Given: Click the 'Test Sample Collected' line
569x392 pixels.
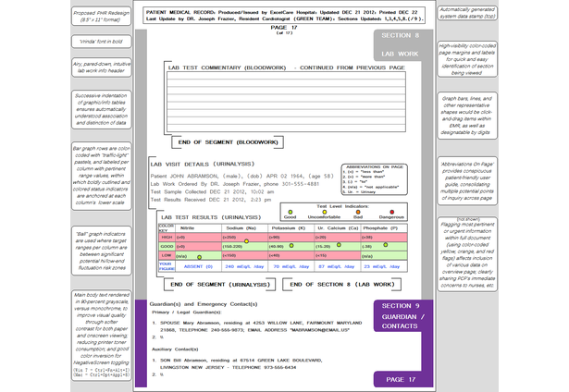Looking at the screenshot, I should pyautogui.click(x=212, y=191).
